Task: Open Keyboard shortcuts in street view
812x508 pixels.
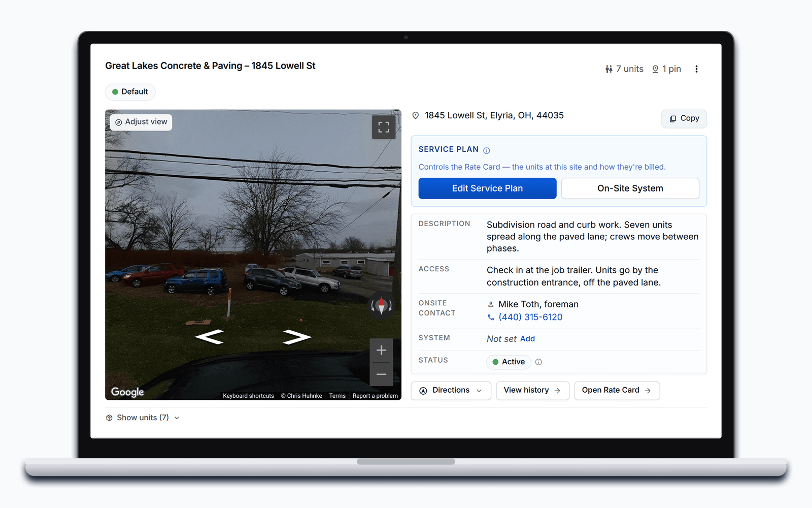Action: pos(248,396)
